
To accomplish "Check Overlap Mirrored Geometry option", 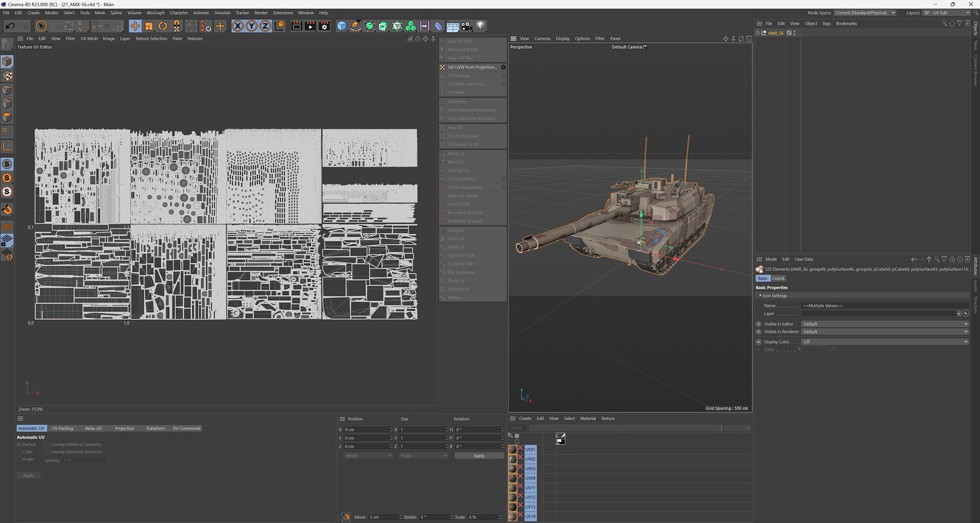I will (47, 452).
